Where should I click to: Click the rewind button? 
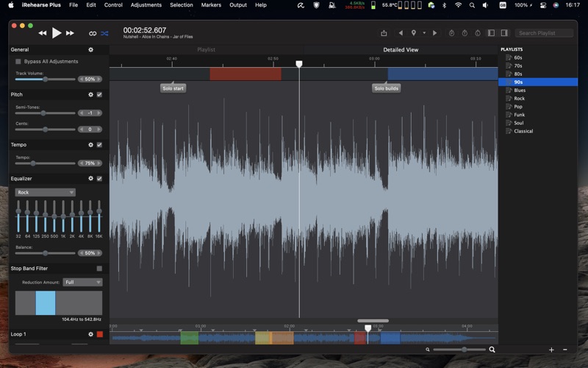click(43, 33)
